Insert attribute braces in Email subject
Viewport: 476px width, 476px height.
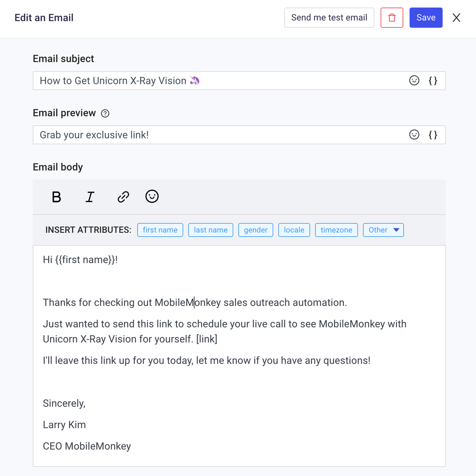point(433,81)
